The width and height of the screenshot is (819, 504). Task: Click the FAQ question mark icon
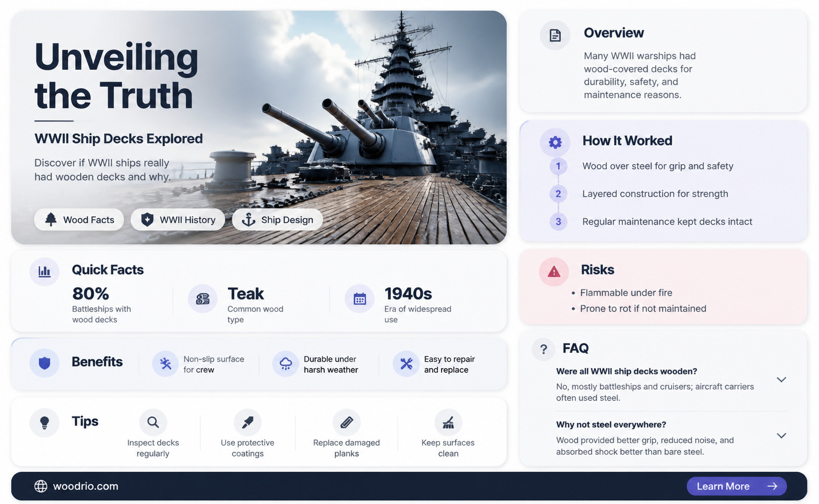pyautogui.click(x=543, y=349)
